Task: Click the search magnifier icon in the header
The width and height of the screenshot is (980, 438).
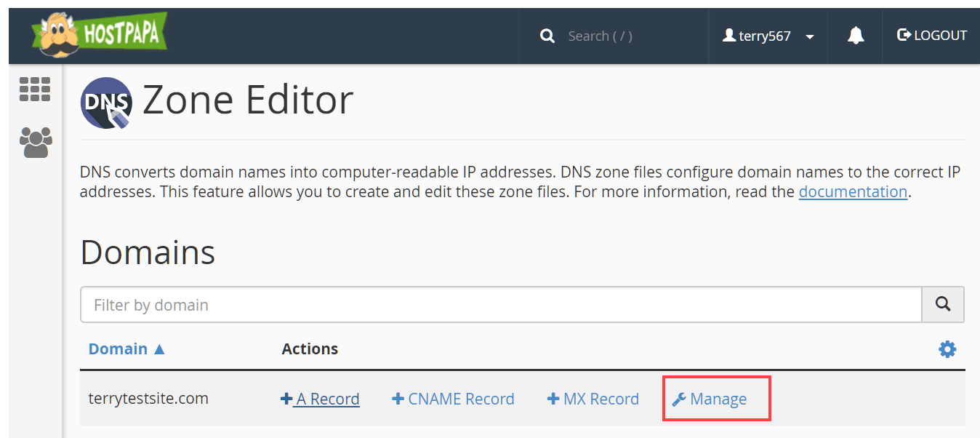Action: [x=547, y=36]
